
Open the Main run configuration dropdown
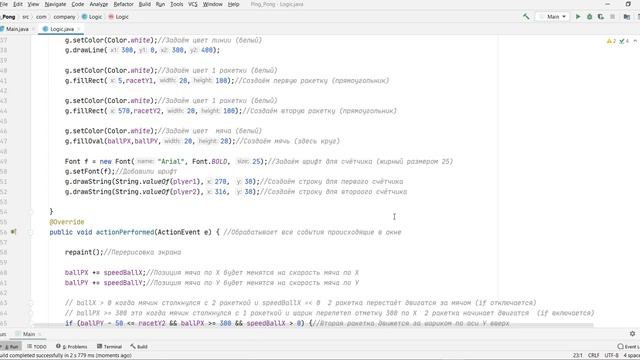coord(553,17)
